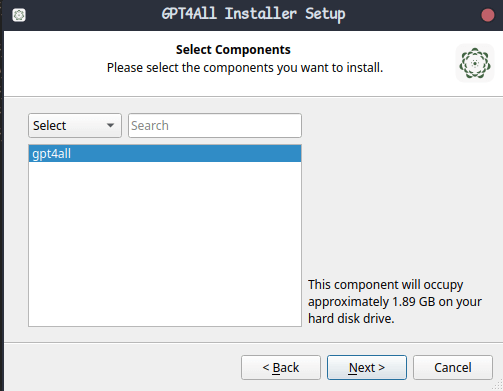Click the 'Please select the components' subtitle

(245, 68)
